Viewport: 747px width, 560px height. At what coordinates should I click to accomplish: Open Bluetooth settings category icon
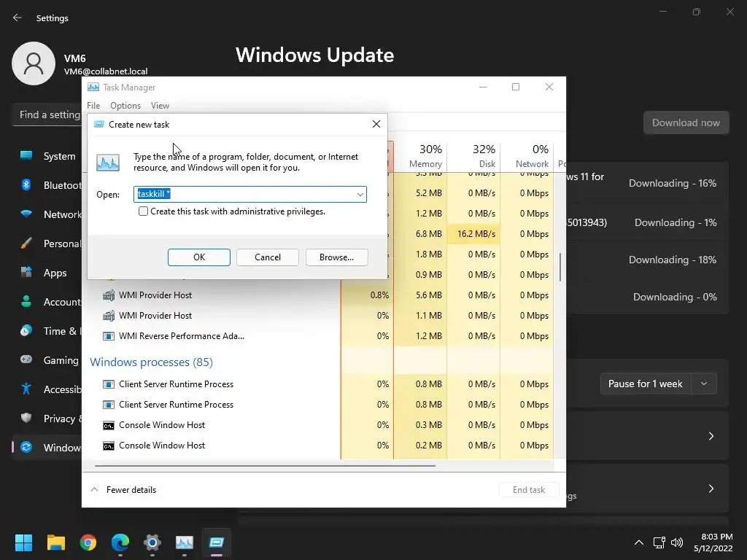coord(26,184)
